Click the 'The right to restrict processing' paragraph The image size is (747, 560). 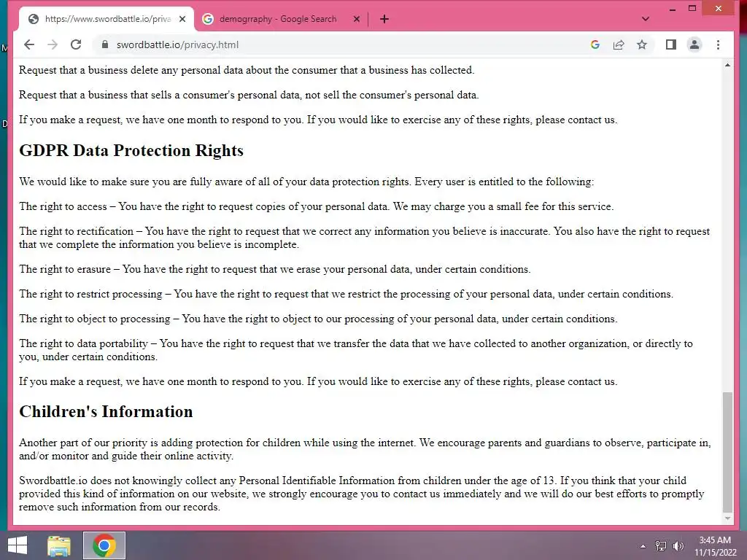tap(346, 294)
